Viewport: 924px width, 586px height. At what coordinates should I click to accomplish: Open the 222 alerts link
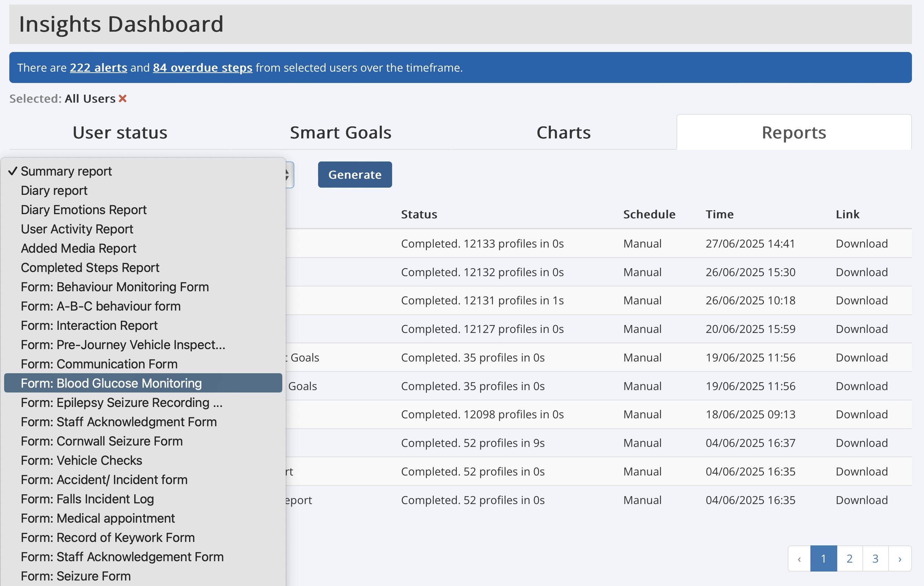click(x=98, y=67)
